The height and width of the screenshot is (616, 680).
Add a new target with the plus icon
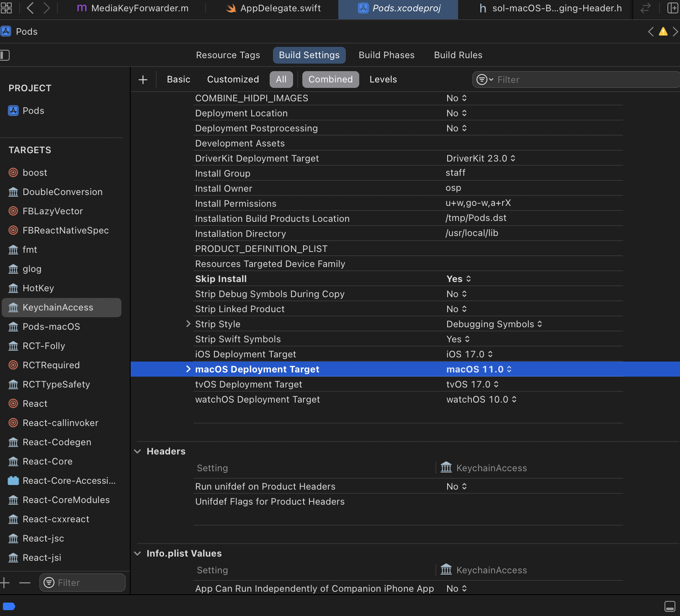(x=4, y=583)
